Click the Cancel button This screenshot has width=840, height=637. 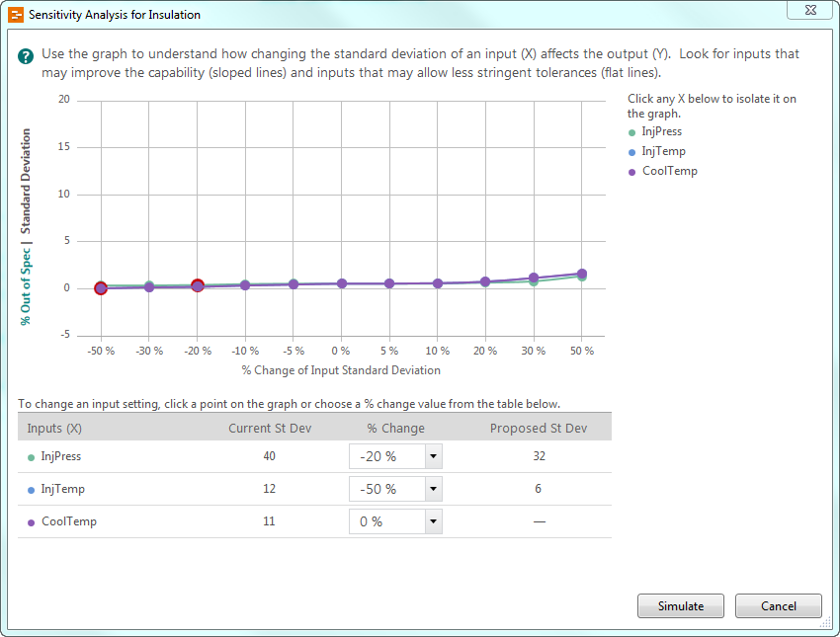tap(779, 606)
